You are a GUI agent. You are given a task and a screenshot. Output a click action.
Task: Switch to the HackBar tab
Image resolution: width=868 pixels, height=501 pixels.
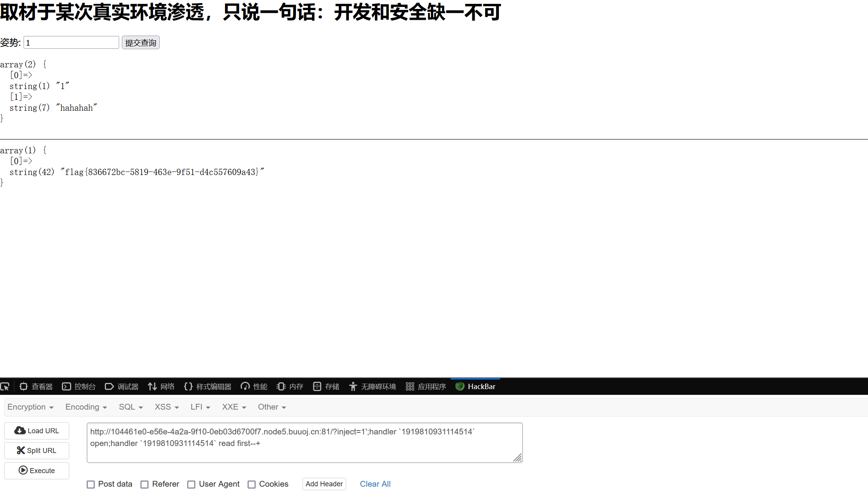(475, 386)
